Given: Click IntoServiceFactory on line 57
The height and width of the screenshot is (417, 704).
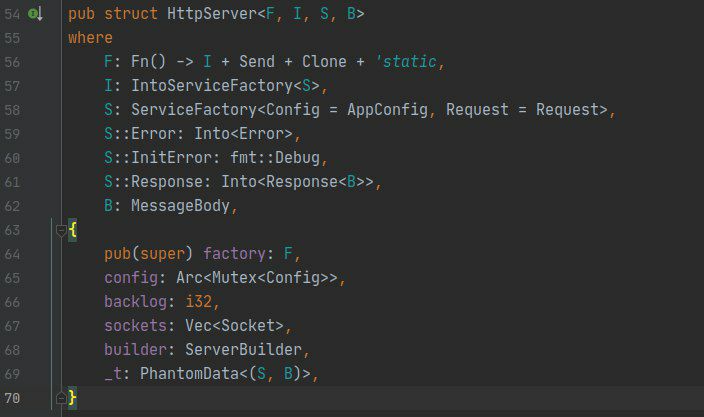Looking at the screenshot, I should pos(212,86).
